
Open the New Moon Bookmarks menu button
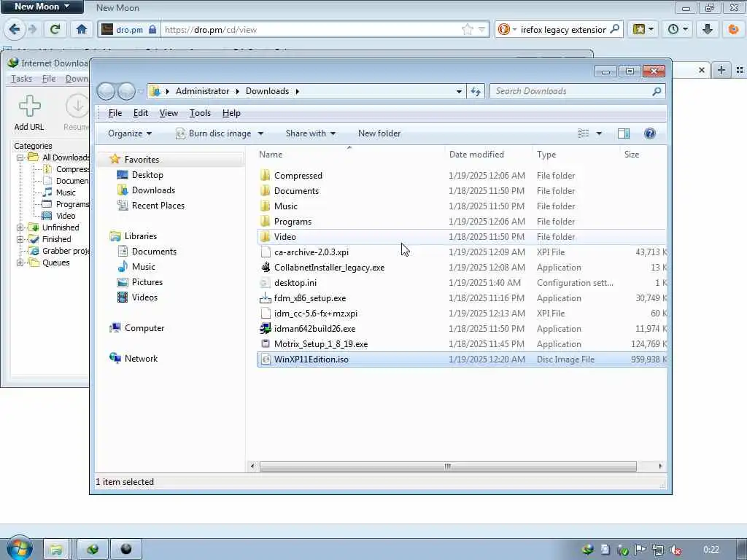pyautogui.click(x=643, y=29)
